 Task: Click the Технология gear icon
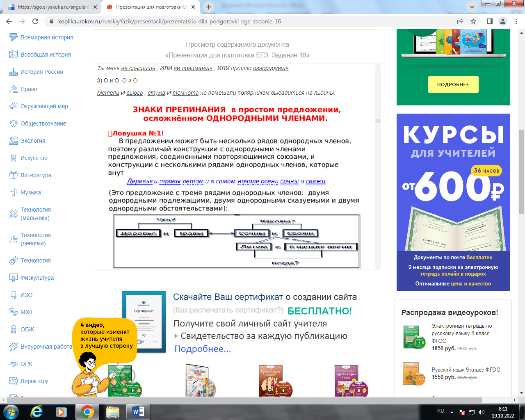(x=14, y=260)
